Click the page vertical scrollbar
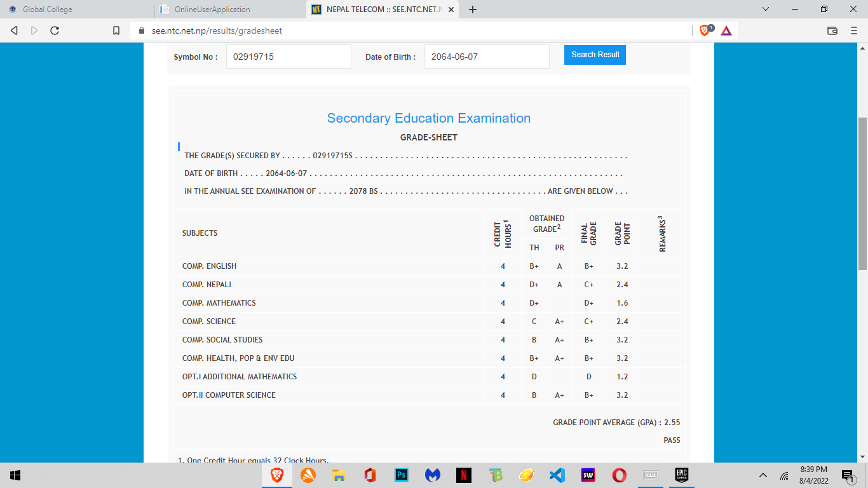This screenshot has height=488, width=868. (862, 191)
